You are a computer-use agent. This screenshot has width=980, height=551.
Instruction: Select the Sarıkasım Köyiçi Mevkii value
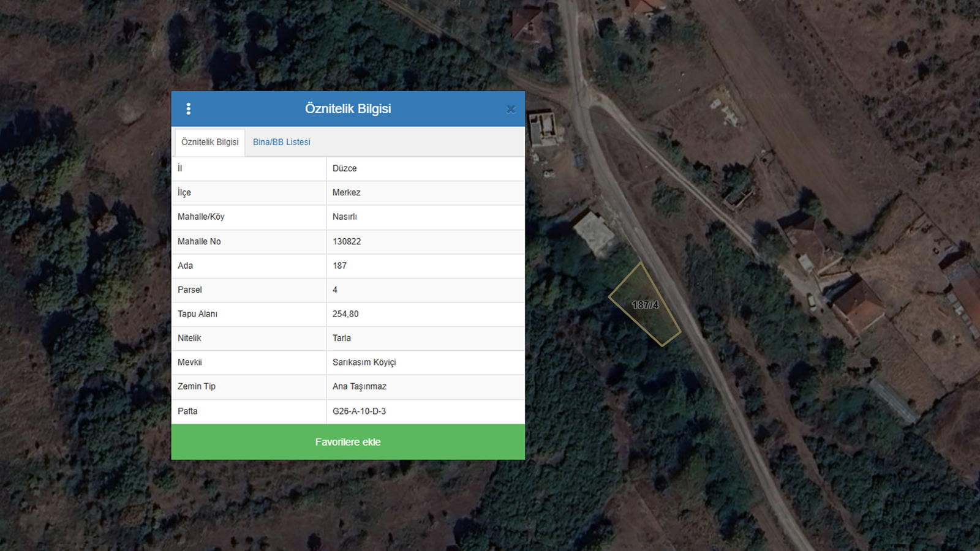[x=364, y=362]
